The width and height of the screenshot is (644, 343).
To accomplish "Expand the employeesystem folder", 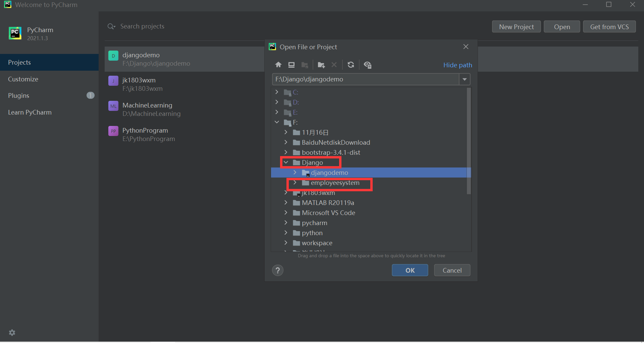I will tap(295, 182).
